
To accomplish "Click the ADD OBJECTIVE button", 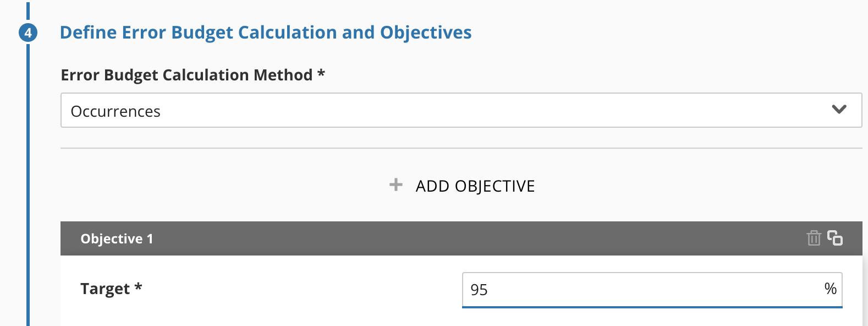I will point(462,186).
